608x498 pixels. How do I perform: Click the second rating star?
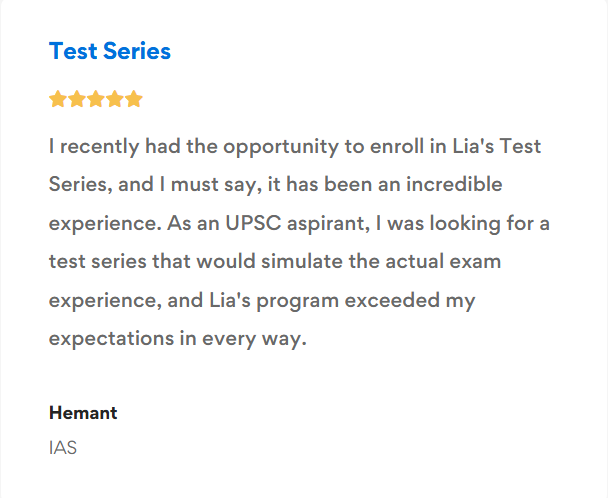76,99
